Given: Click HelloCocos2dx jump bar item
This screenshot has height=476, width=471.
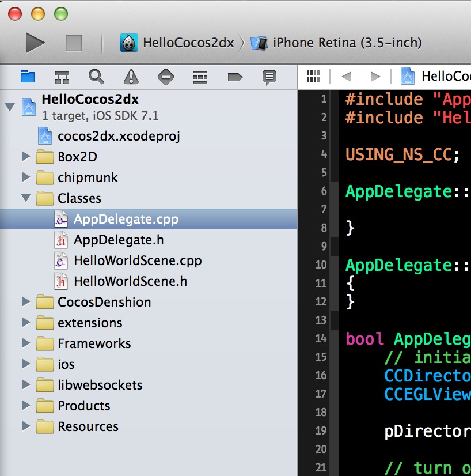Looking at the screenshot, I should pos(435,76).
